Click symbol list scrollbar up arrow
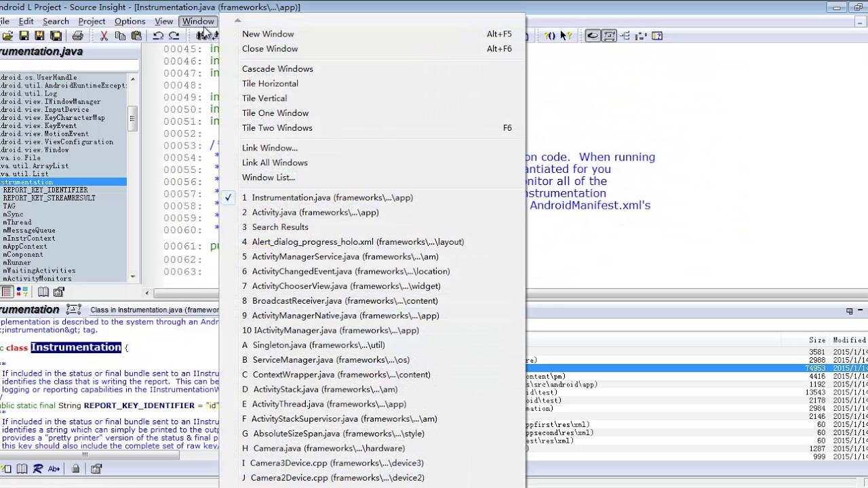The image size is (868, 488). [132, 79]
